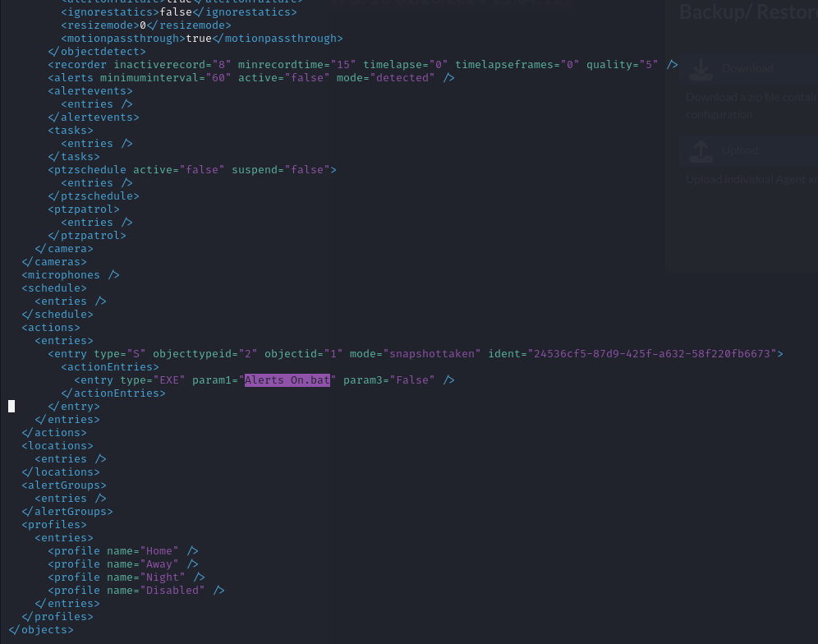818x644 pixels.
Task: Click the objecttypeid value "2"
Action: click(248, 354)
